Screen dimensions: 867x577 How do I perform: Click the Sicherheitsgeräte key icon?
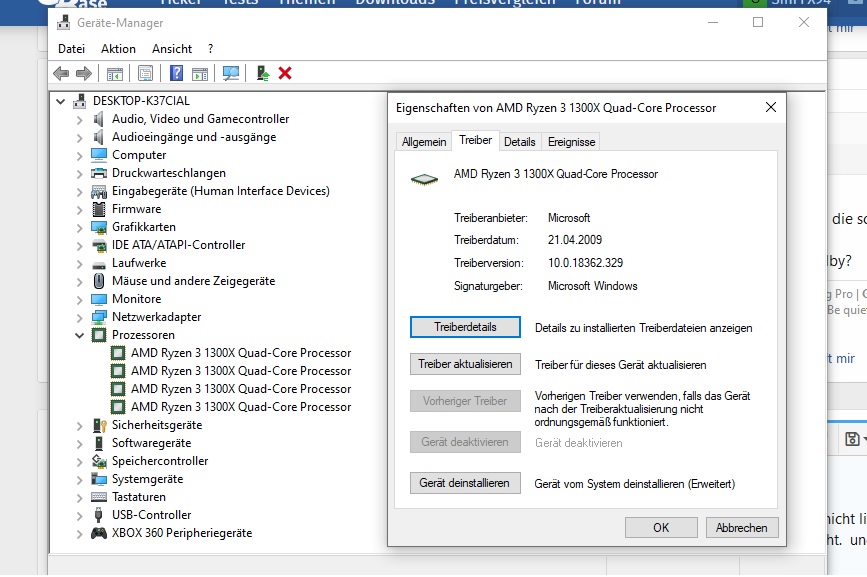point(100,425)
